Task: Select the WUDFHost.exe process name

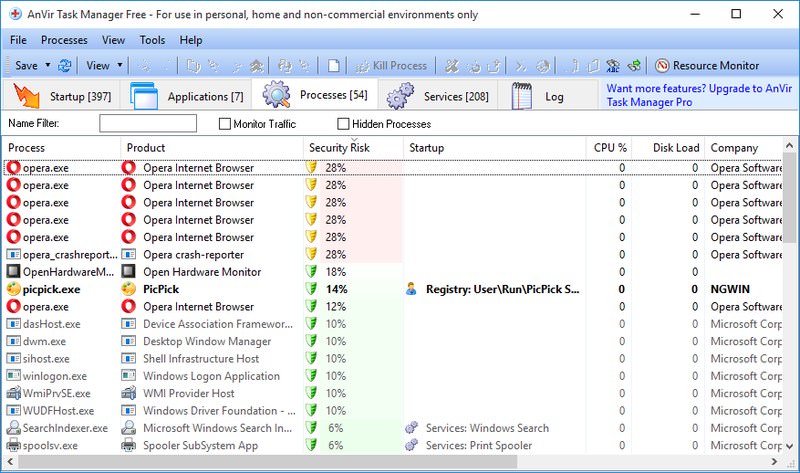Action: (58, 411)
